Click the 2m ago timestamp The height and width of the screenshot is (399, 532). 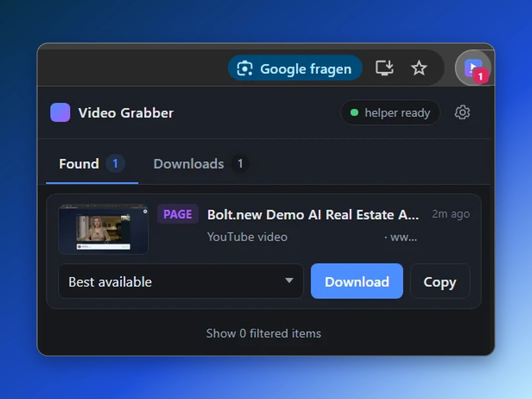click(x=451, y=214)
